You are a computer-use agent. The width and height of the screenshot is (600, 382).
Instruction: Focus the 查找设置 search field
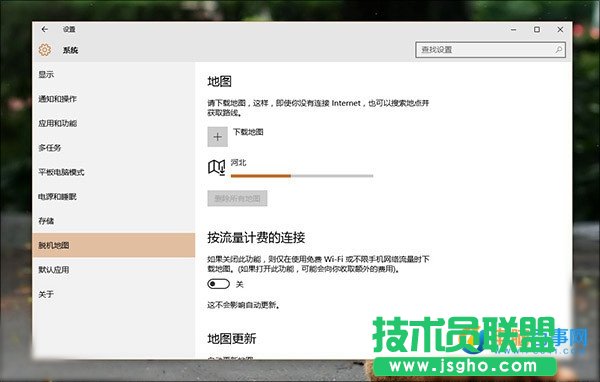coord(490,50)
